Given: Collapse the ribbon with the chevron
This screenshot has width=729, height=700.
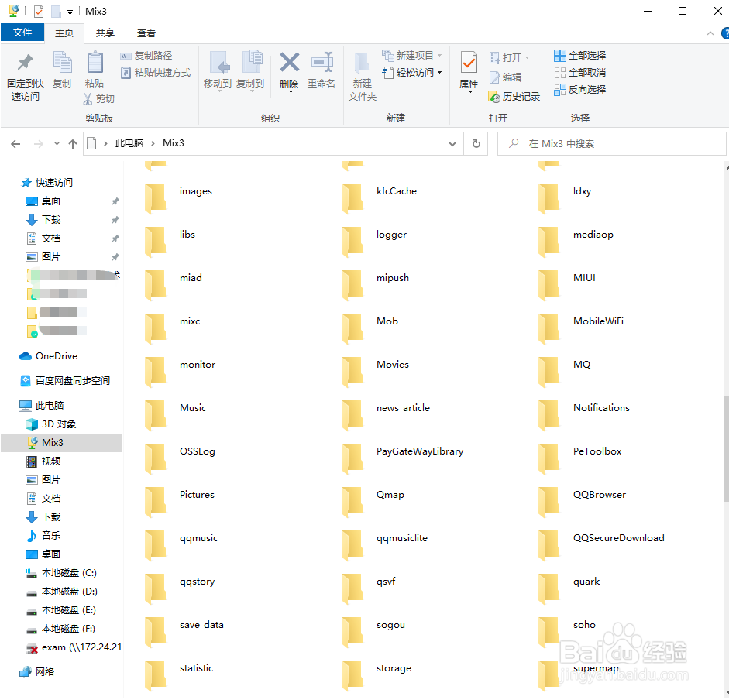Looking at the screenshot, I should 710,33.
